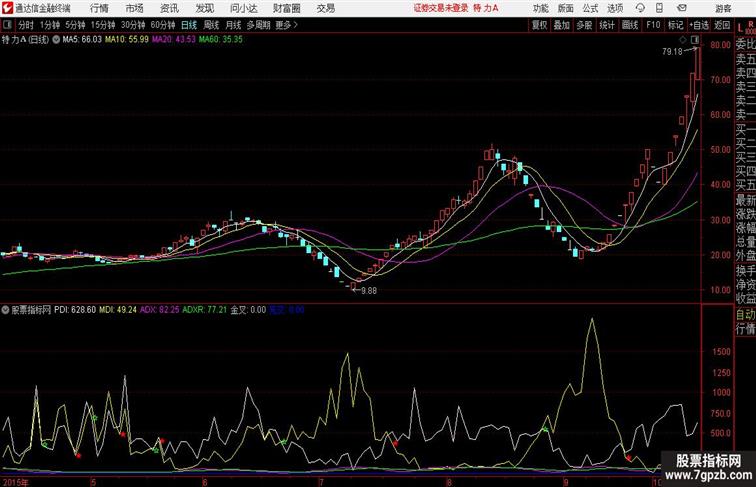Click the ADX: 82.25 indicator value
Image resolution: width=756 pixels, height=487 pixels.
coord(160,310)
